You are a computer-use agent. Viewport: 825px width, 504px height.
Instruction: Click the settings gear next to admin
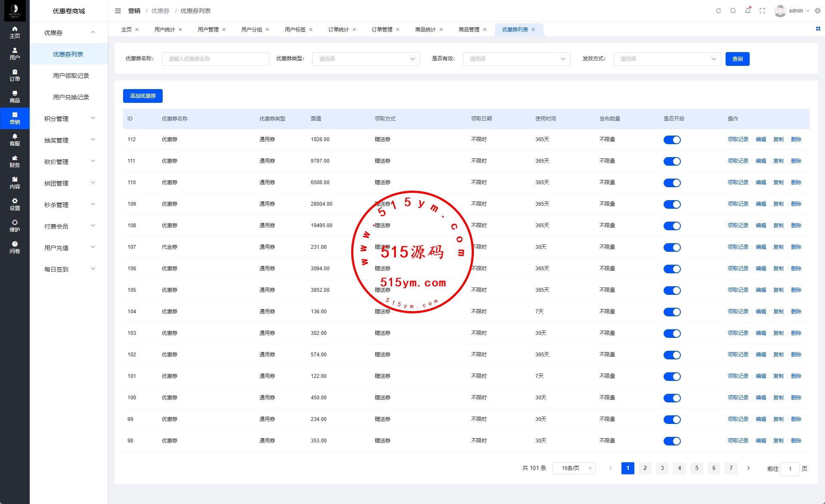click(818, 11)
